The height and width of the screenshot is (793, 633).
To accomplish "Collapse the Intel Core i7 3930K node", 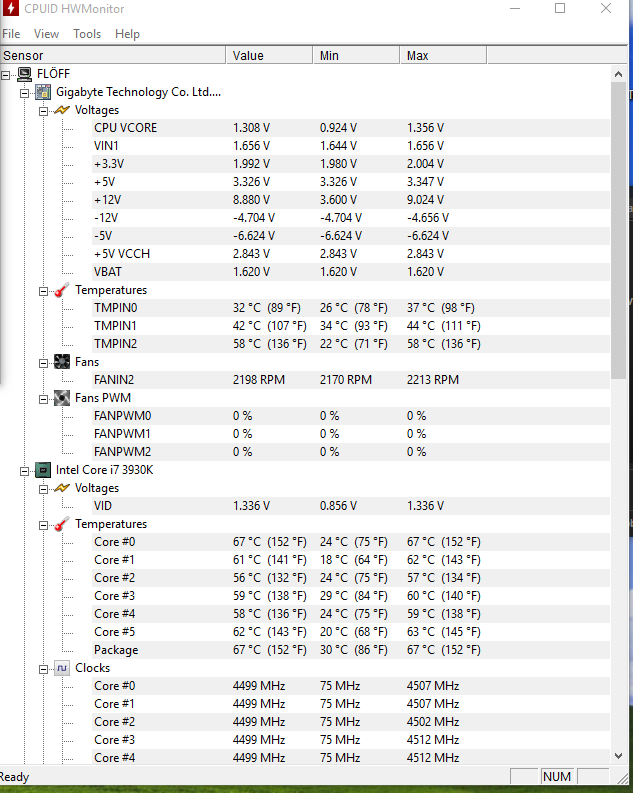I will pyautogui.click(x=24, y=471).
